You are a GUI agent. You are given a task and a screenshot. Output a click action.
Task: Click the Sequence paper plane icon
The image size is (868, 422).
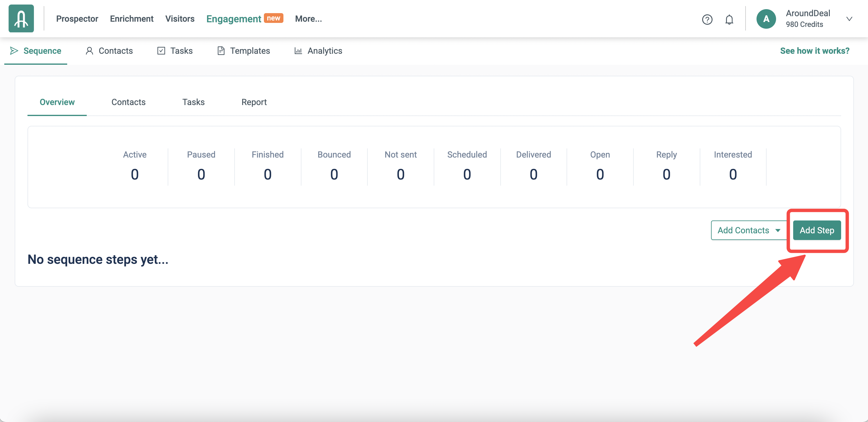pos(14,51)
